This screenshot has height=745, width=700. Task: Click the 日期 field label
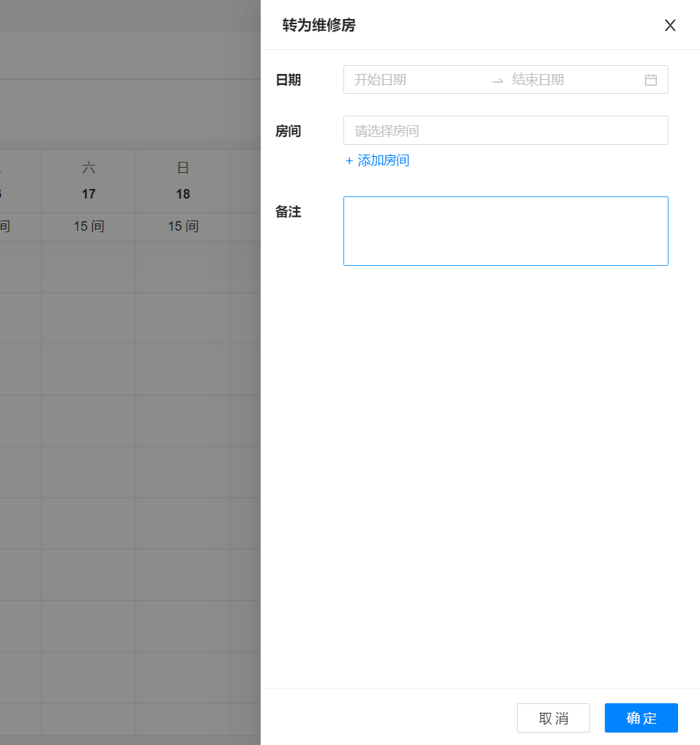point(288,81)
